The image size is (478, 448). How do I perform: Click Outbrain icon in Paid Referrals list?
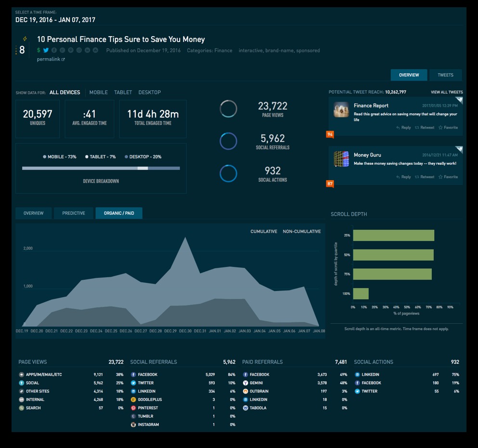(245, 391)
